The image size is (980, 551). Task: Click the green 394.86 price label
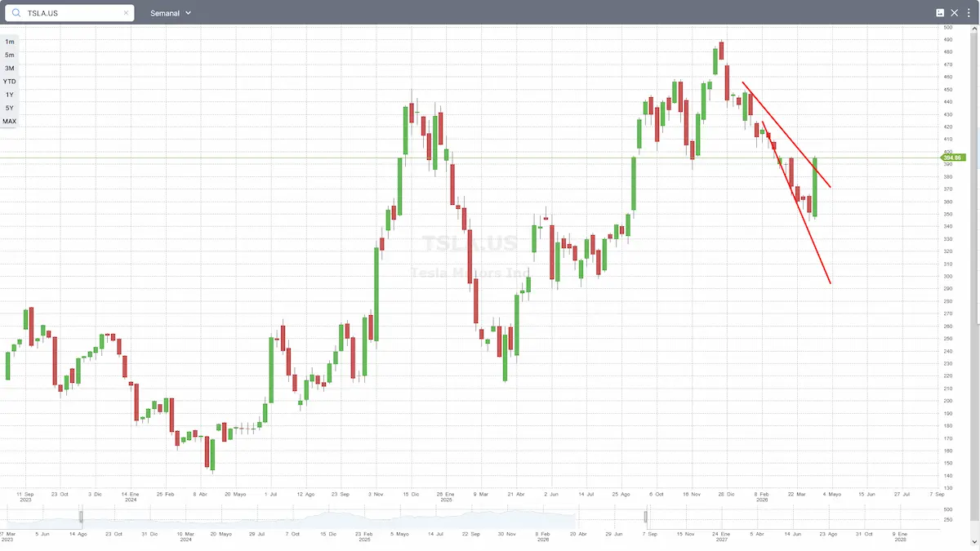pyautogui.click(x=955, y=158)
